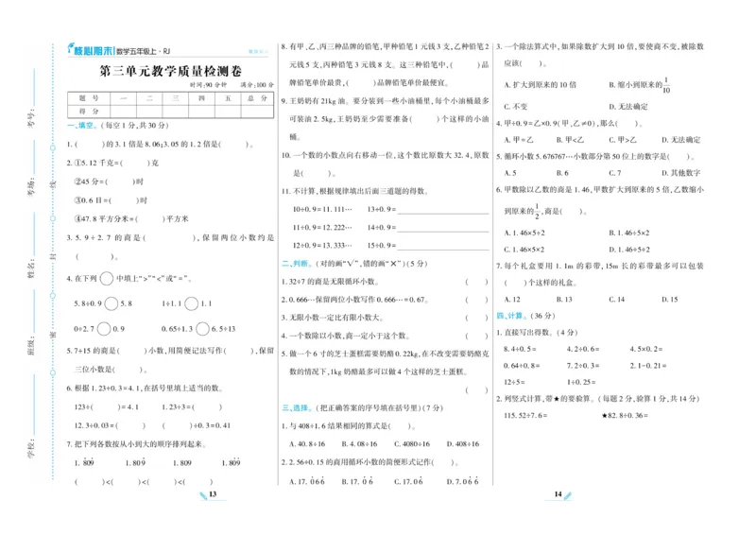Select the 三、选择 section header
The height and width of the screenshot is (553, 756).
pos(296,406)
